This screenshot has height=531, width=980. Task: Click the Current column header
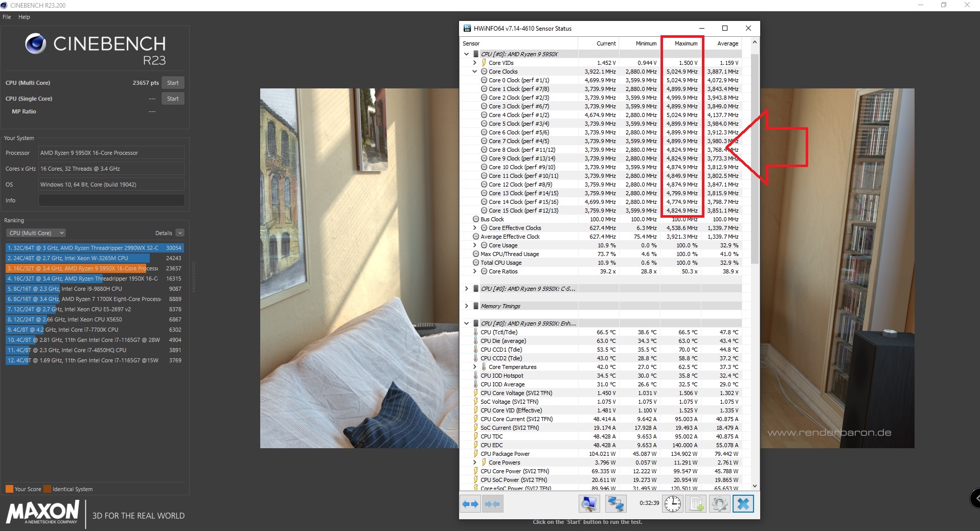pyautogui.click(x=599, y=43)
